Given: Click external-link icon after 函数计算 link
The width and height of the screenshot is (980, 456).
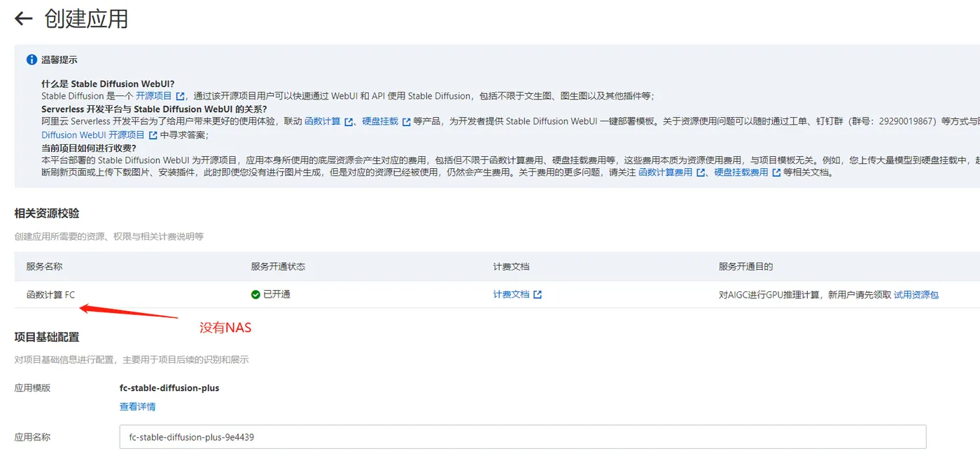Looking at the screenshot, I should 349,122.
